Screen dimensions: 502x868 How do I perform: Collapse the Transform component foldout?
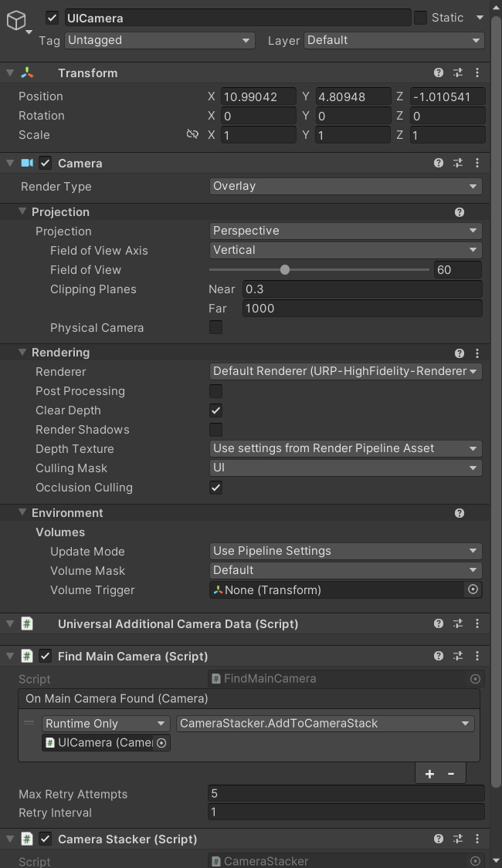pyautogui.click(x=10, y=73)
